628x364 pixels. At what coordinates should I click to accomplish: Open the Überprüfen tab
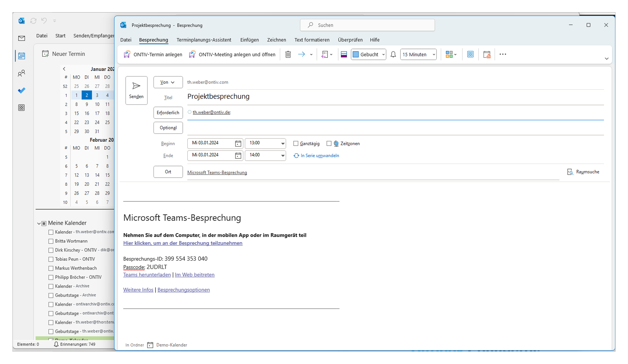click(350, 40)
